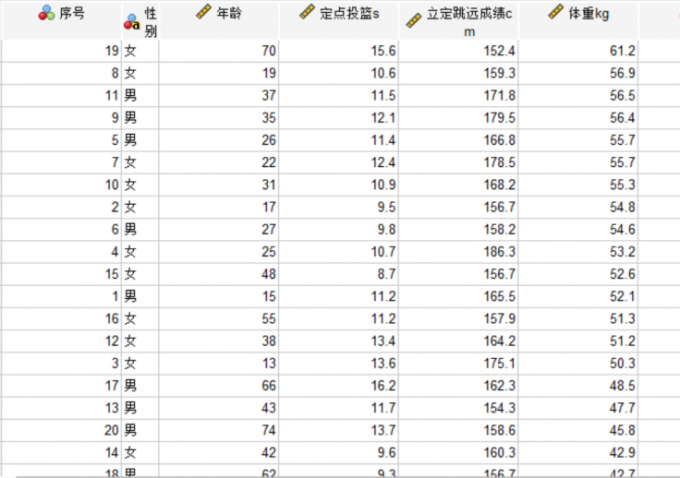Click weight cell 53.2

[x=578, y=252]
